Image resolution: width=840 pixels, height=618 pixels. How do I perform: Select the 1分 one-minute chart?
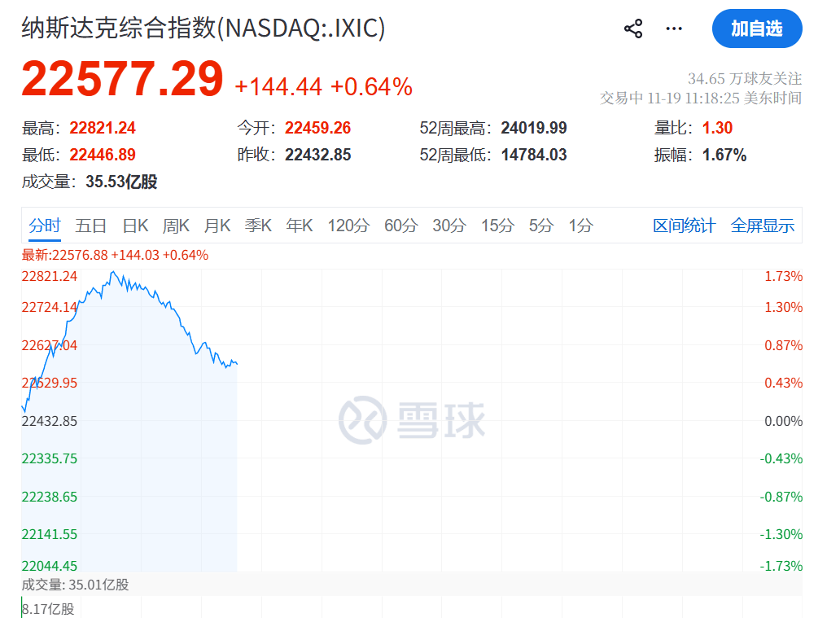point(579,226)
